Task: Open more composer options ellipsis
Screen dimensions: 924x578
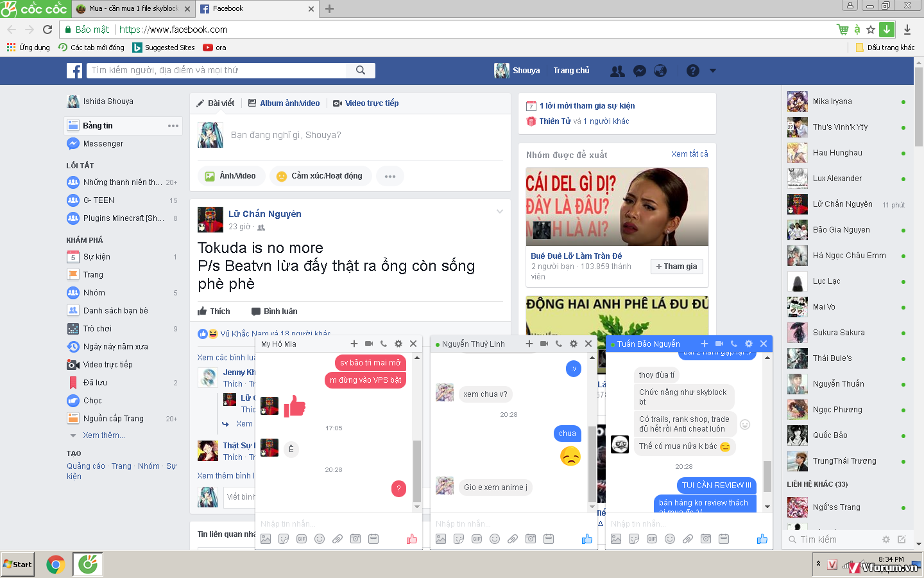Action: 390,177
